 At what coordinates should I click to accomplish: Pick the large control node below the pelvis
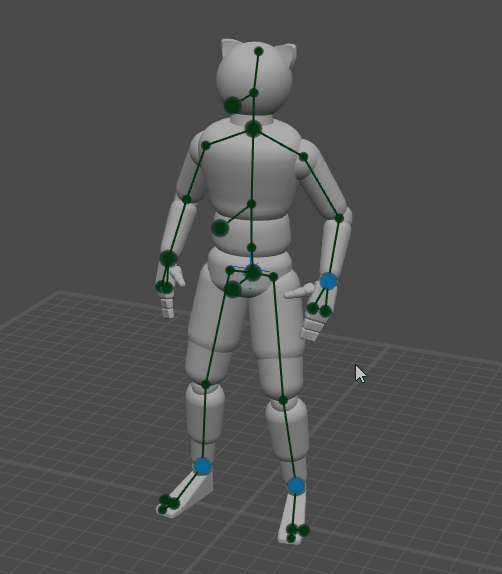(x=233, y=289)
